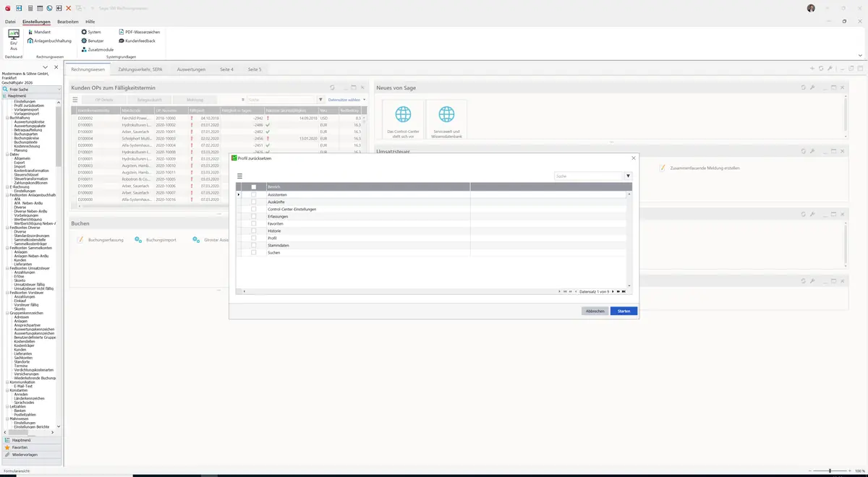This screenshot has height=477, width=868.
Task: Click the Dashboard Ein/Aus icon
Action: (x=14, y=40)
